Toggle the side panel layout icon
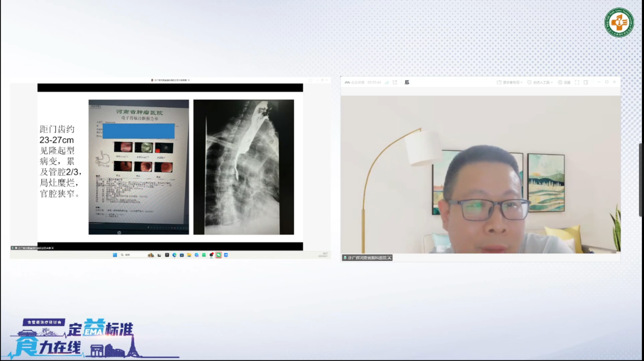Viewport: 644px width, 361px height. pos(586,82)
